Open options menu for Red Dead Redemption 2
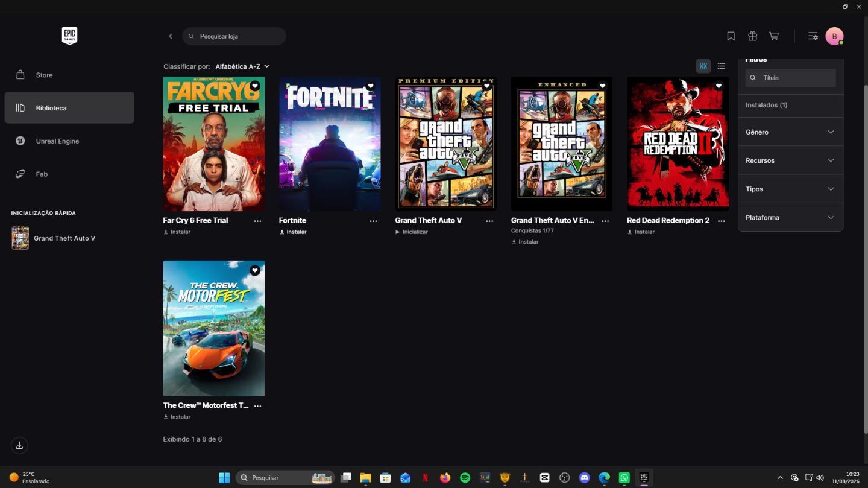Screen dimensions: 868x488 [722, 221]
